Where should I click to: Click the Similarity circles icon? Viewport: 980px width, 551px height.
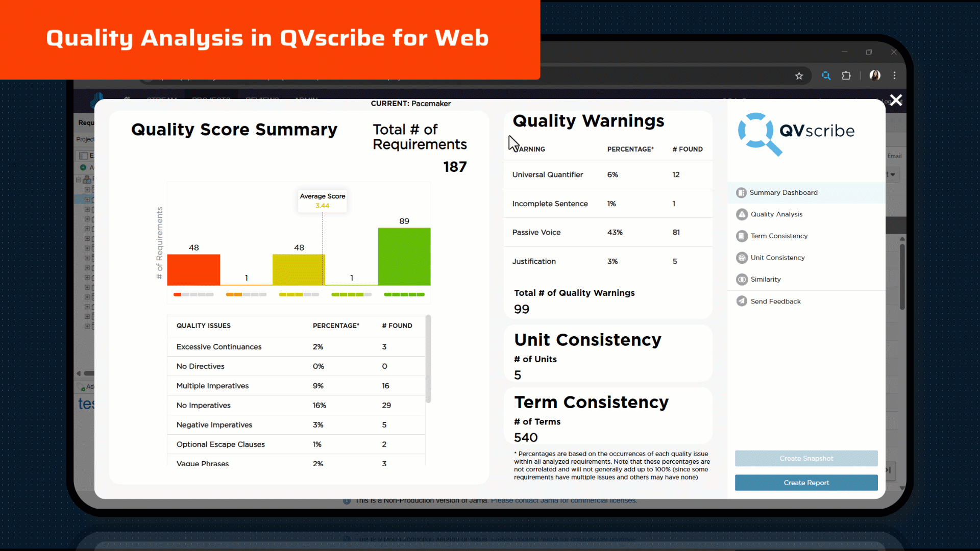742,280
